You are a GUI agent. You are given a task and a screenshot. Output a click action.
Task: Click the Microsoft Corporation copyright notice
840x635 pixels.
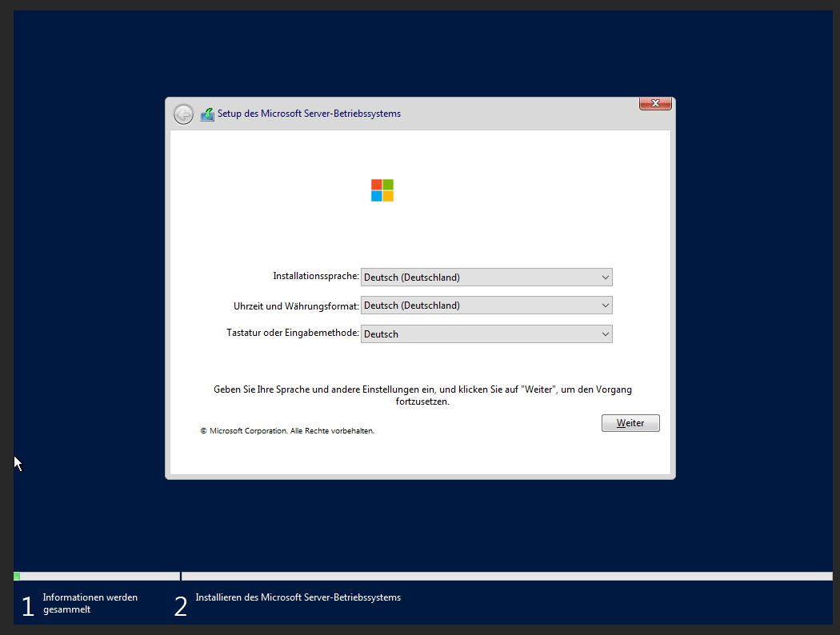tap(287, 431)
